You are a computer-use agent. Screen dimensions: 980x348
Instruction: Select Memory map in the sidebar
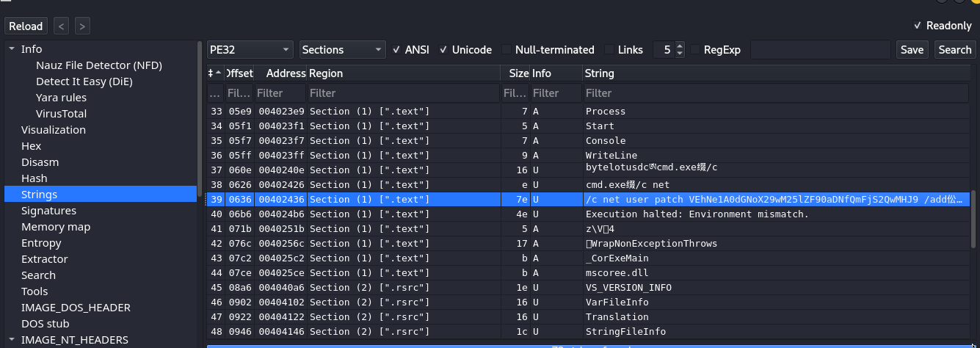tap(56, 227)
